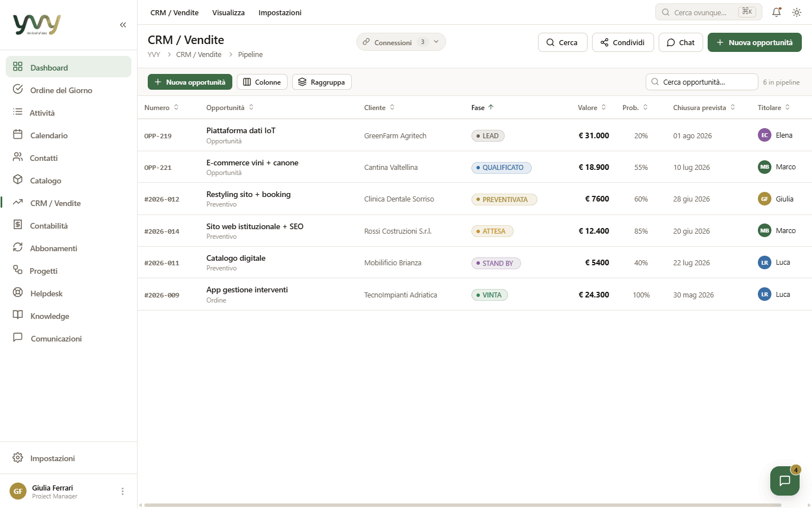Screen dimensions: 812x508
Task: Open Contatti in the sidebar
Action: 68,157
